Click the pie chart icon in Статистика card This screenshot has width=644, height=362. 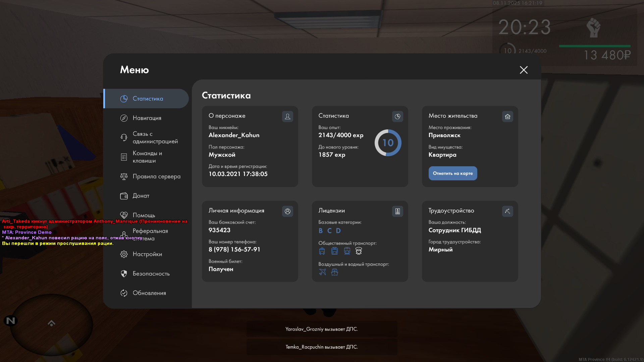coord(397,116)
